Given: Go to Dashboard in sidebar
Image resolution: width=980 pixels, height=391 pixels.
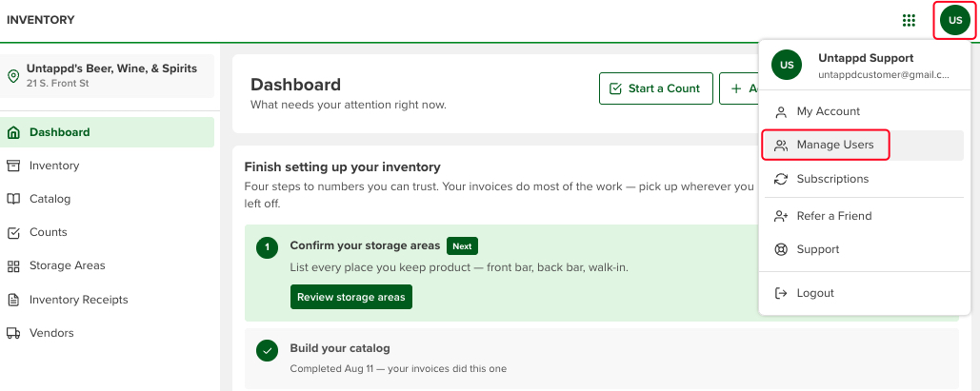Looking at the screenshot, I should pos(107,132).
